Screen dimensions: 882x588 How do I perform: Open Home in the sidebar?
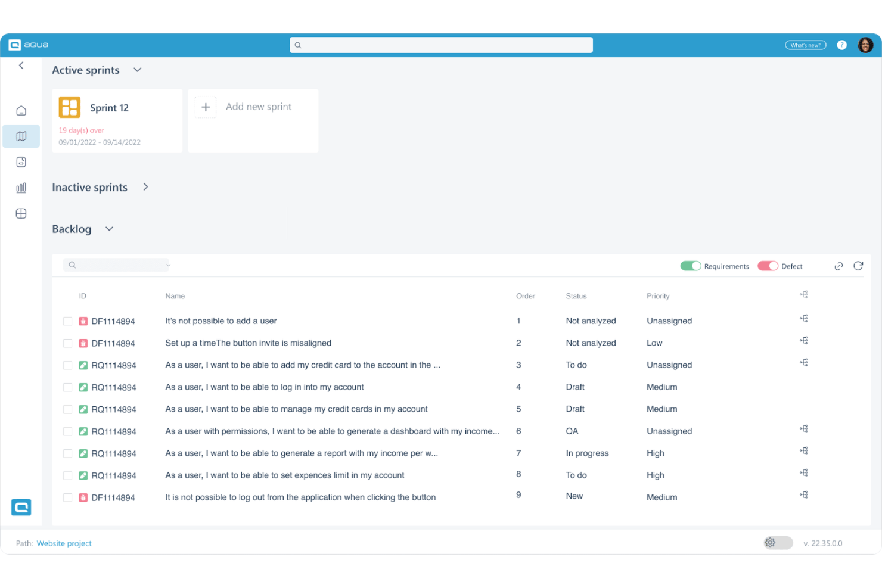click(21, 111)
